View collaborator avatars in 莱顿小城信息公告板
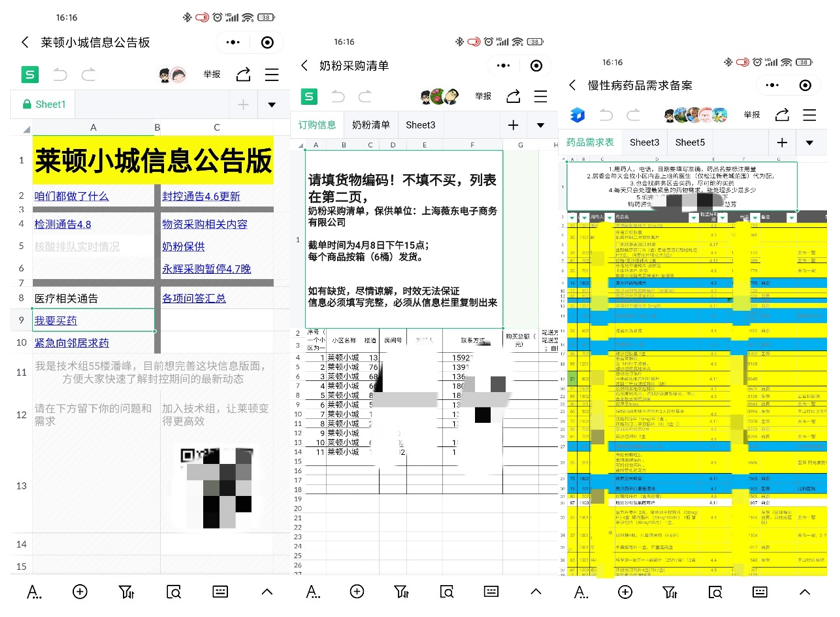840x617 pixels. tap(172, 75)
